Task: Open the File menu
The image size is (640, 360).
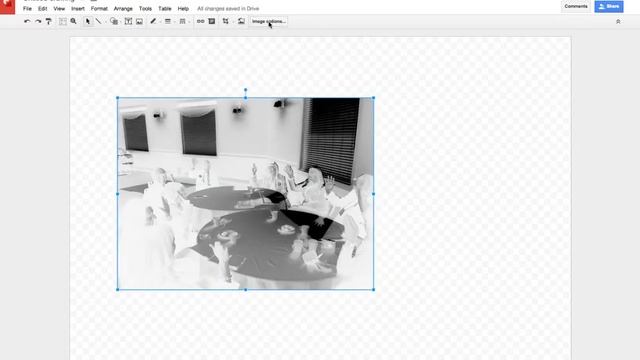Action: coord(27,9)
